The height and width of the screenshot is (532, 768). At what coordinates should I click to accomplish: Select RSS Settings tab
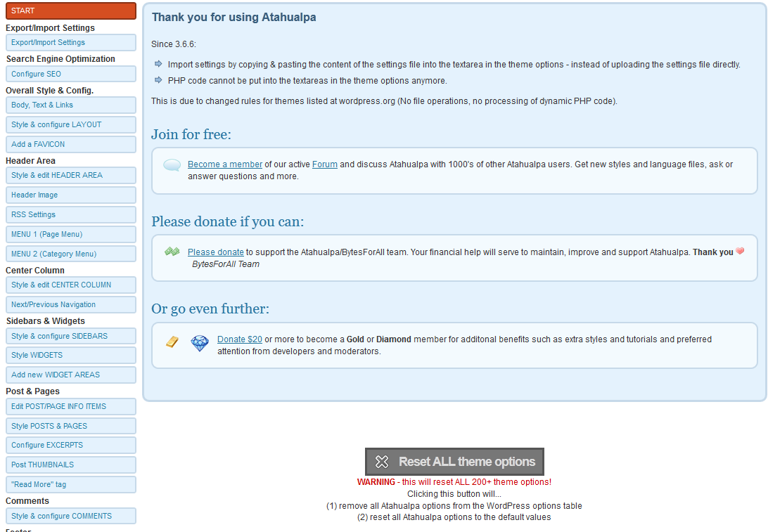click(71, 214)
